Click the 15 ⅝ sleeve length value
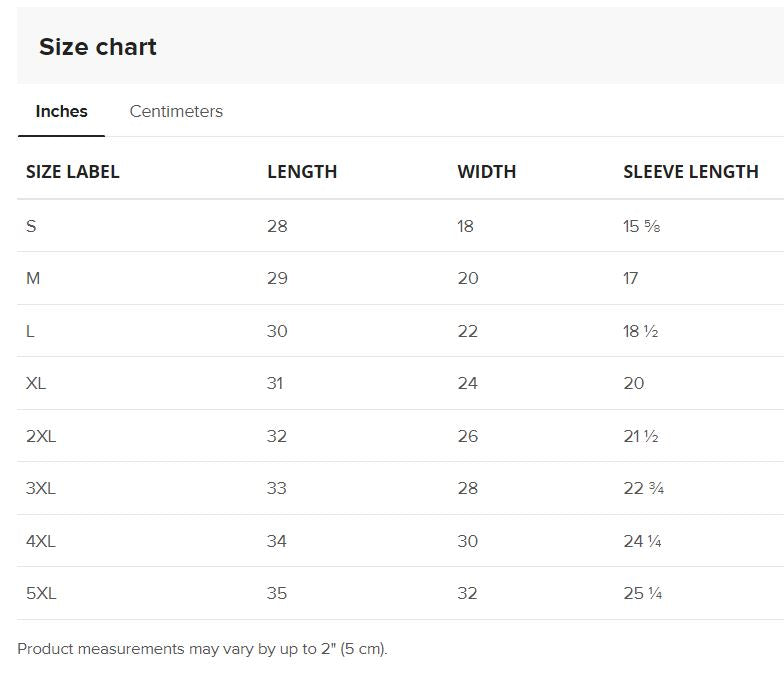 [641, 226]
